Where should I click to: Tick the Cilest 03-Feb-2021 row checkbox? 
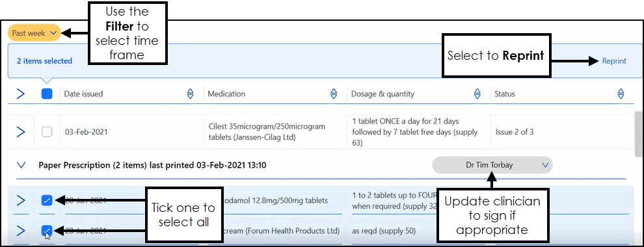pos(47,132)
